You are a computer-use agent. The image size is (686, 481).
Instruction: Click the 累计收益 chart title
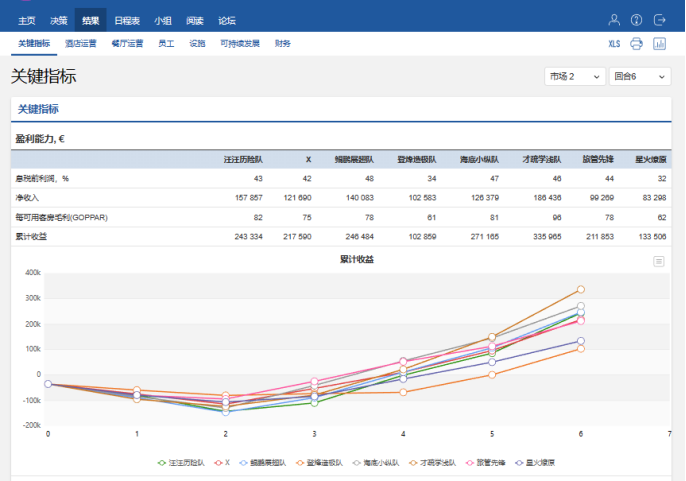pyautogui.click(x=357, y=259)
